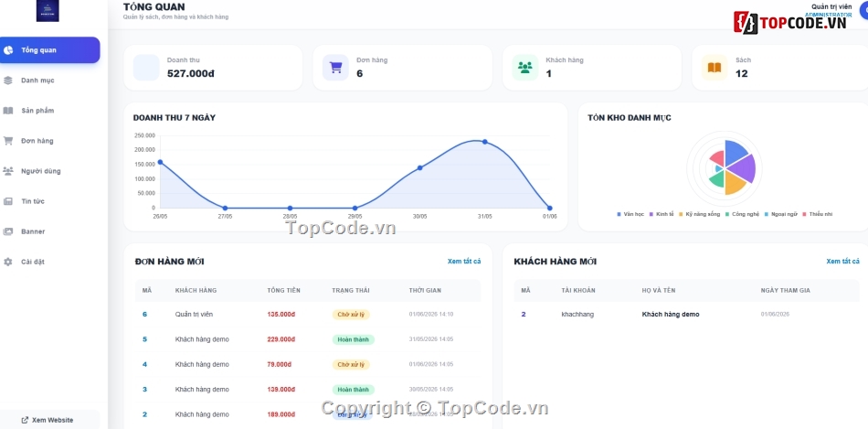Screen dimensions: 868x429
Task: Click the Sản phẩm book icon
Action: point(7,111)
